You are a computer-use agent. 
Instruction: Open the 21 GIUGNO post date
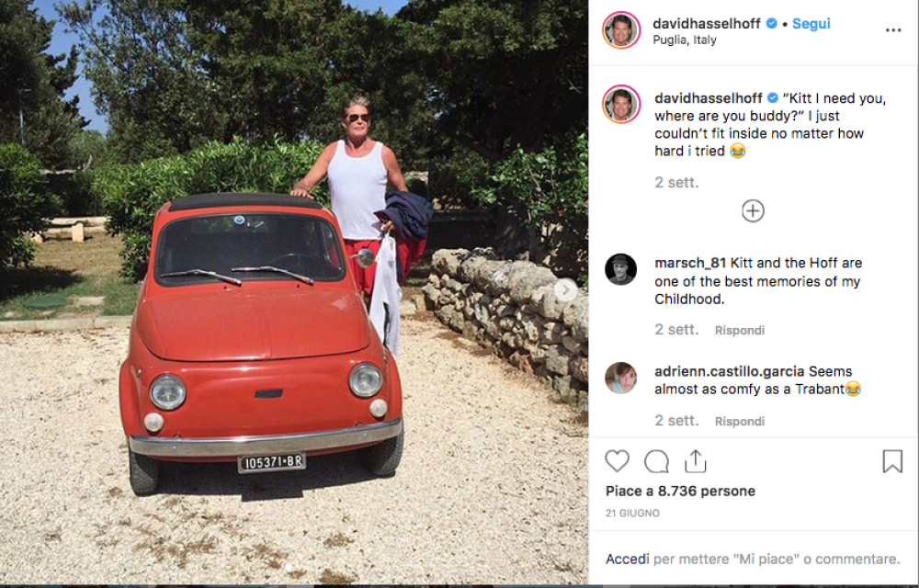pyautogui.click(x=632, y=513)
